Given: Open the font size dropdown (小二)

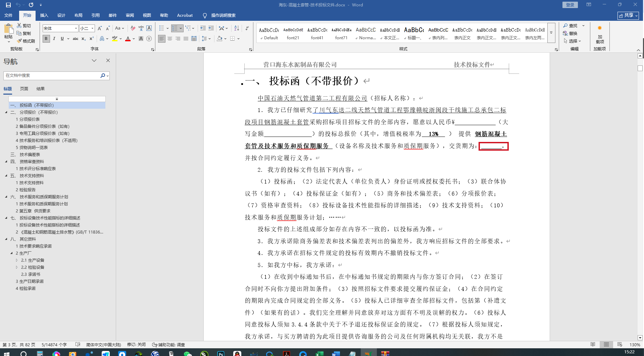Looking at the screenshot, I should click(x=92, y=29).
